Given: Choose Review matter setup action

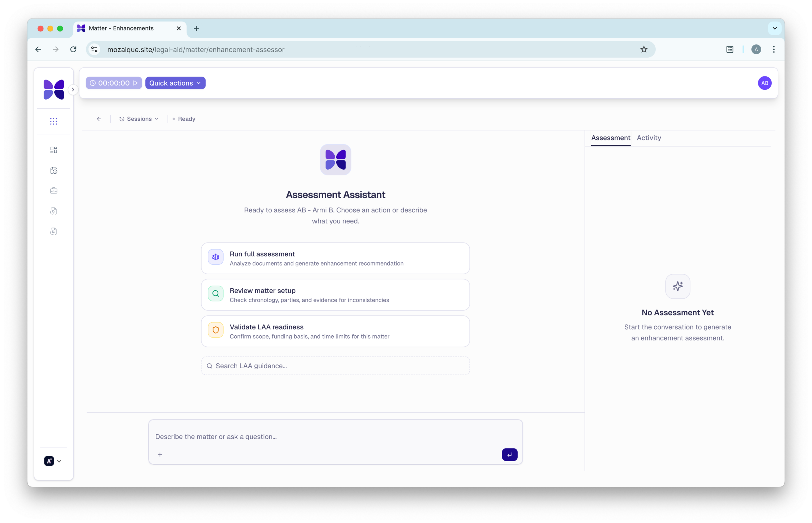Looking at the screenshot, I should [335, 295].
